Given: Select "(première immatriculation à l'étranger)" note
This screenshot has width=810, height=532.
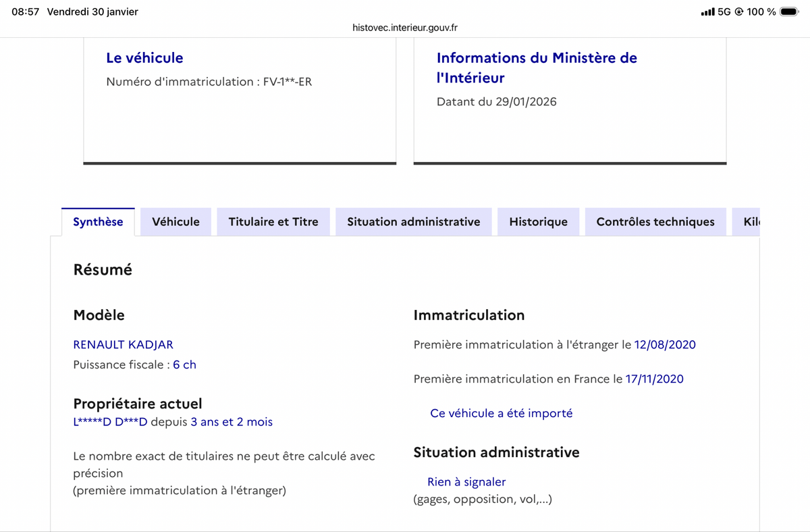Looking at the screenshot, I should [x=180, y=491].
